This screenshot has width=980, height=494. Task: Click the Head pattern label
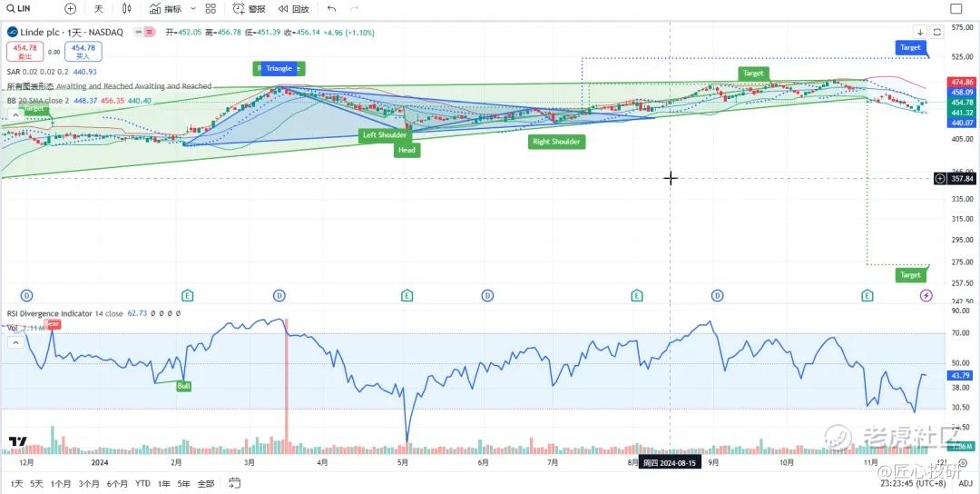pyautogui.click(x=407, y=150)
